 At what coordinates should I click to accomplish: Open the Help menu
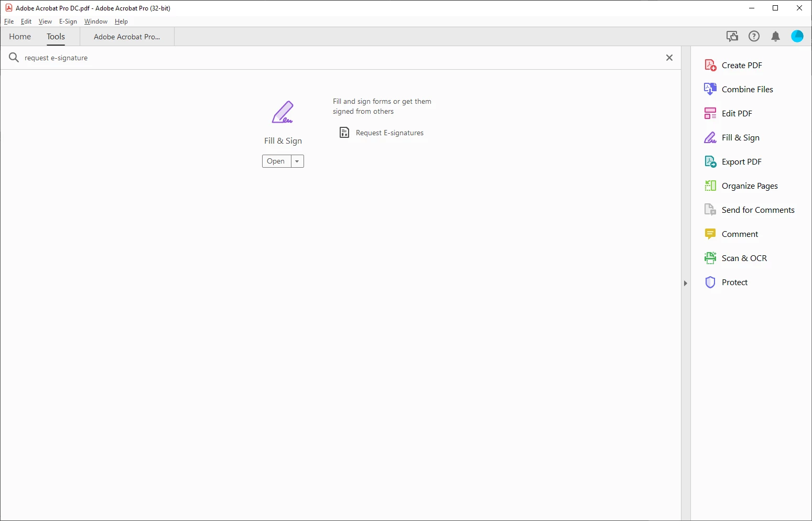(121, 21)
